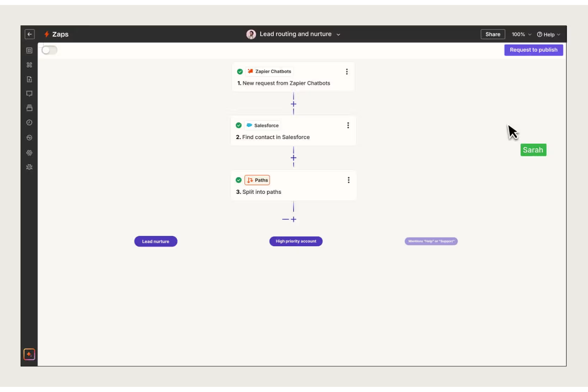This screenshot has height=392, width=588.
Task: Open the Zap dashboard grid icon
Action: [29, 50]
